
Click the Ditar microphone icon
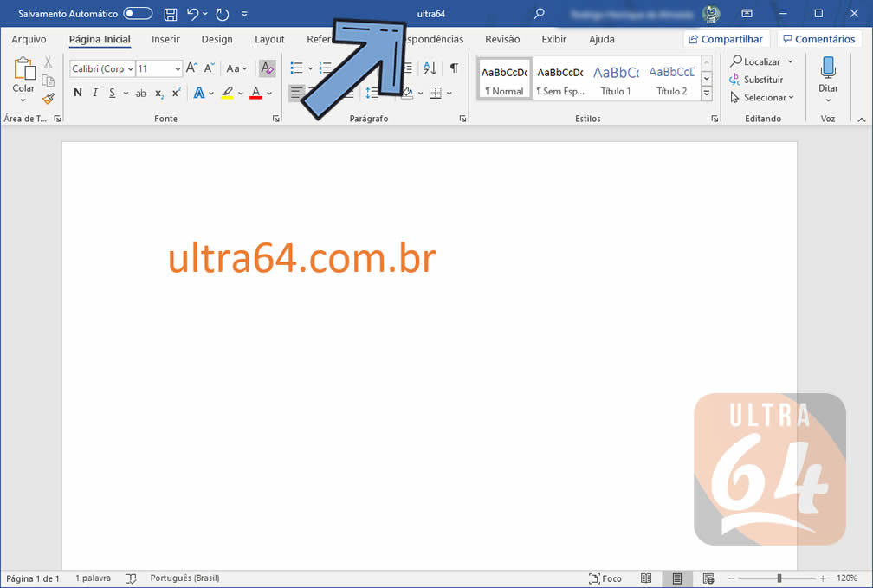(828, 69)
